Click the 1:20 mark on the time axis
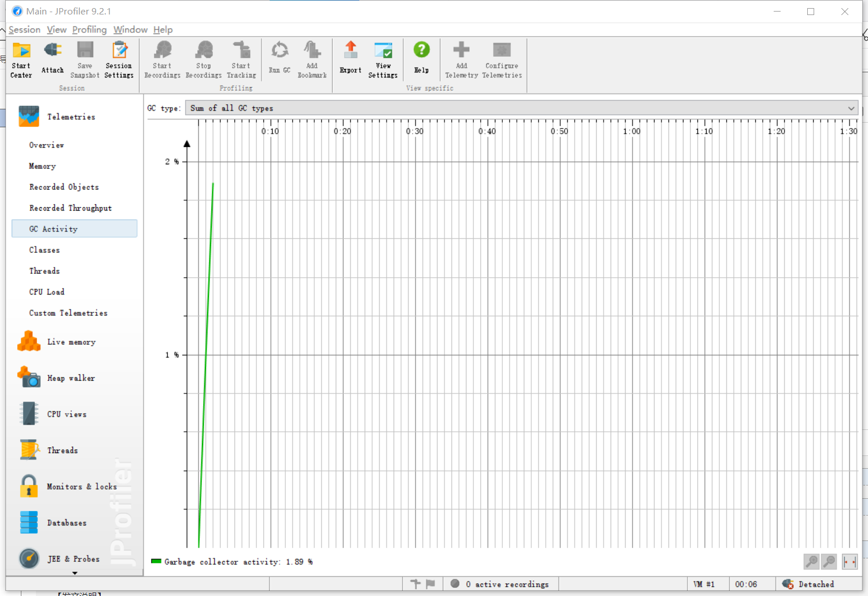This screenshot has height=596, width=868. [x=777, y=131]
